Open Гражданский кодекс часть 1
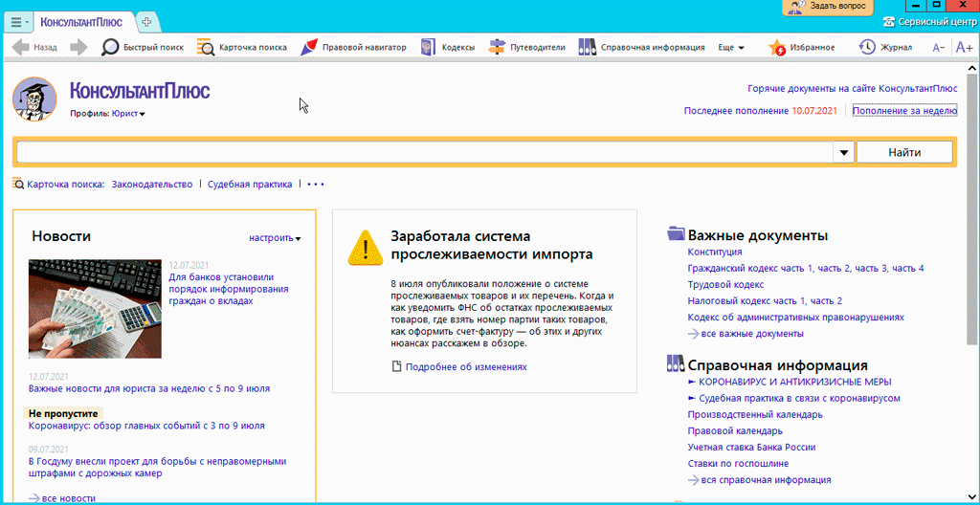 [x=750, y=268]
